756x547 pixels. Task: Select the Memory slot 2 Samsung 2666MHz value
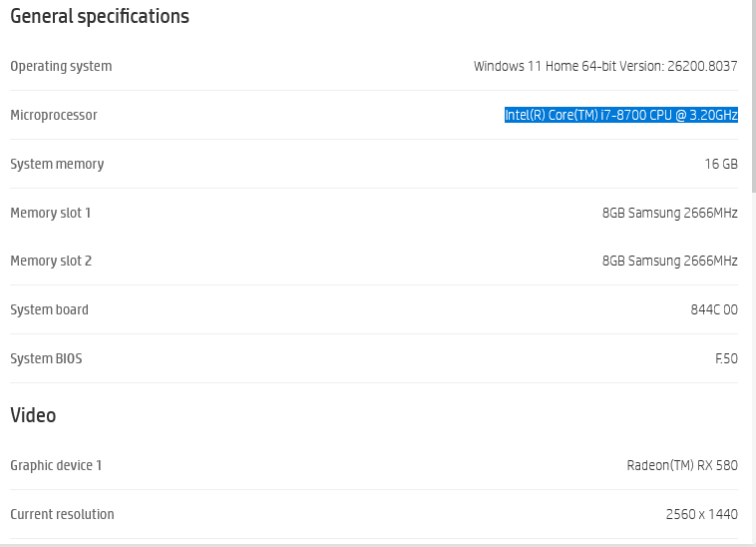pos(669,261)
